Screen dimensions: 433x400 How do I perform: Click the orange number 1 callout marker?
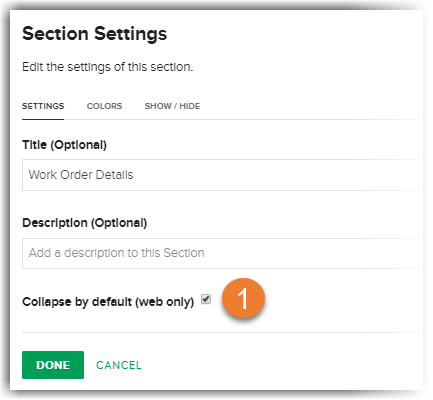pos(243,298)
